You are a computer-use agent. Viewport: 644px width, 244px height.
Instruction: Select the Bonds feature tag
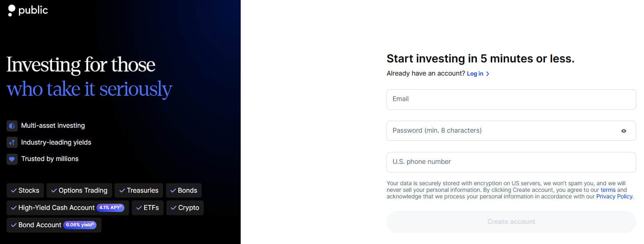(x=184, y=190)
